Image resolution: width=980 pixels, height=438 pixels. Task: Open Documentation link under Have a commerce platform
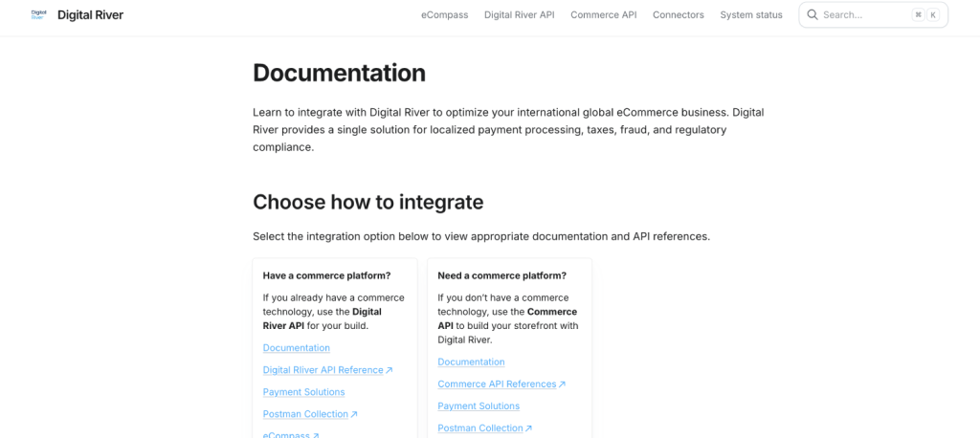tap(297, 348)
